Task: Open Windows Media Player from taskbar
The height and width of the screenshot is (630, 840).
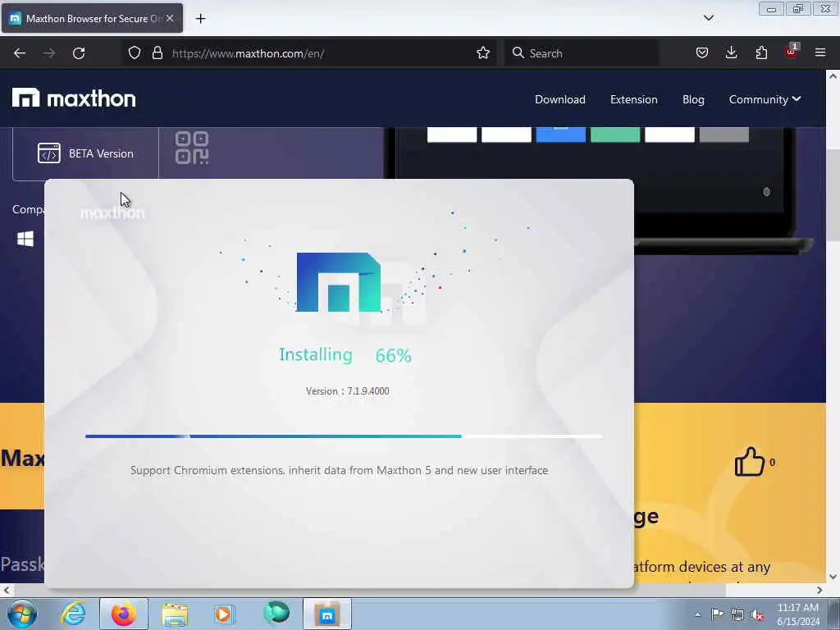Action: pos(224,614)
